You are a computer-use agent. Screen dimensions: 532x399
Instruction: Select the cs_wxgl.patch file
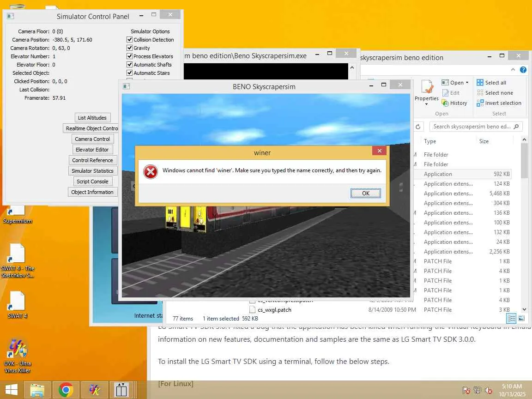[x=274, y=310]
